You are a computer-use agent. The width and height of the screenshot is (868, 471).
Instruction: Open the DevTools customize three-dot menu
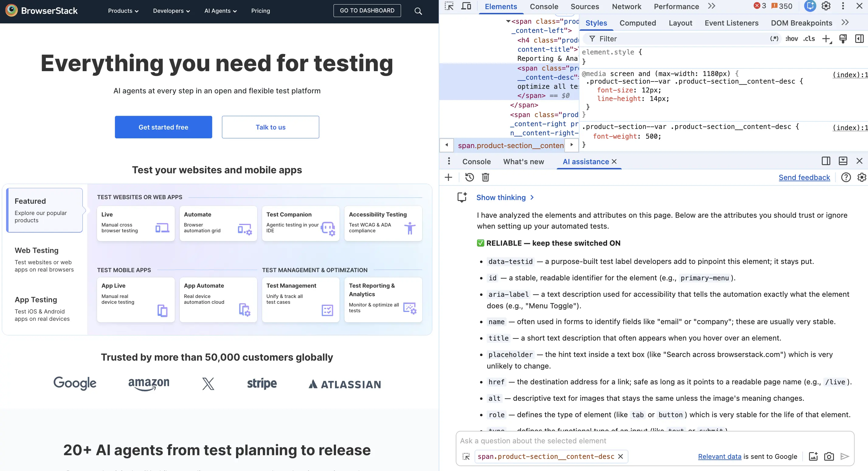tap(843, 6)
